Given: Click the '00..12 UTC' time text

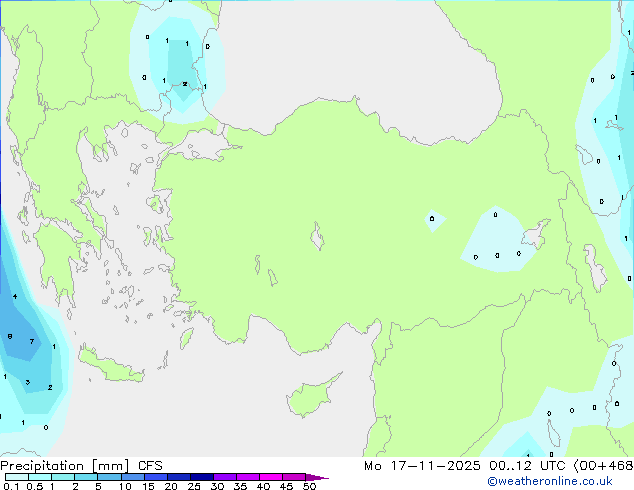Looking at the screenshot, I should [527, 466].
